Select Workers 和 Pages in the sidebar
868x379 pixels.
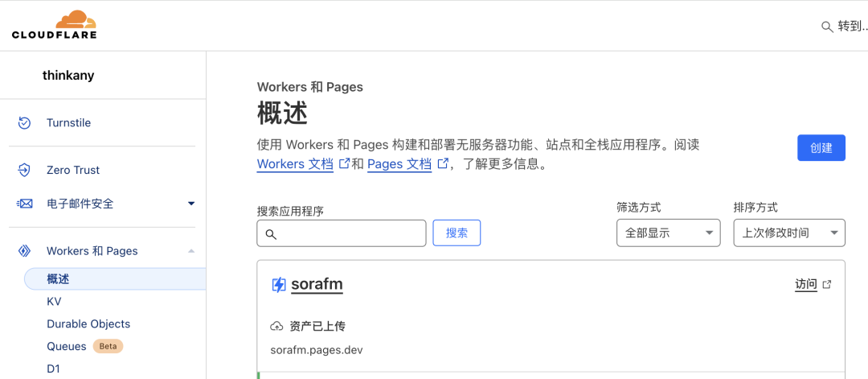(x=92, y=251)
